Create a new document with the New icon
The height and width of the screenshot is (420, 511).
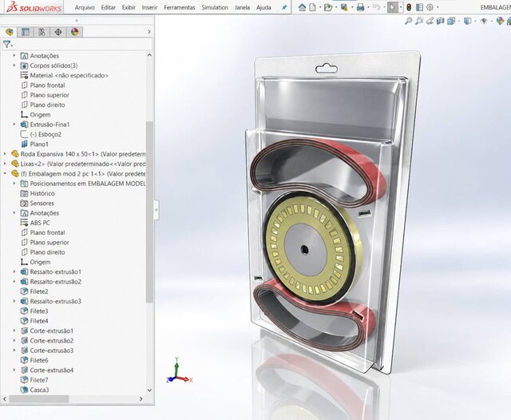312,7
